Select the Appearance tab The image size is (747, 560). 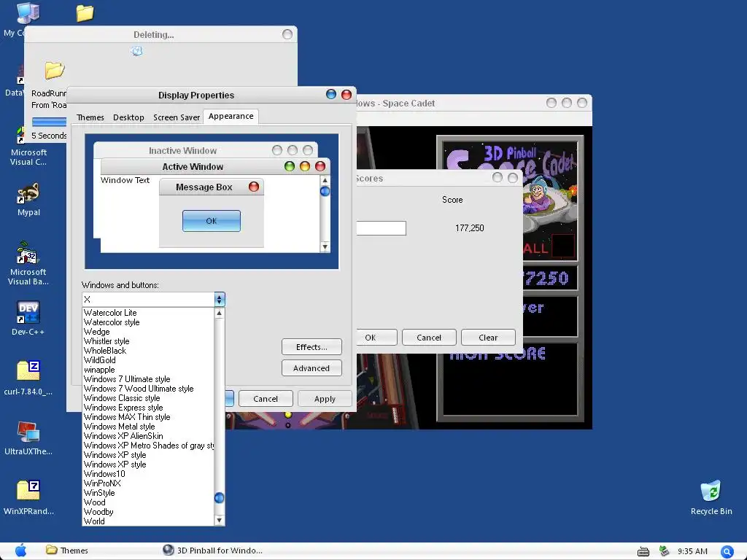click(231, 116)
